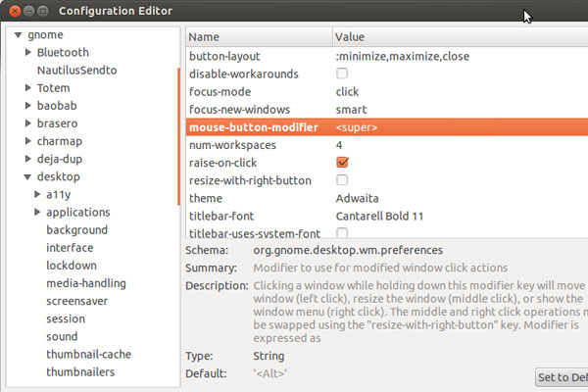Expand the Totem tree node
Image resolution: width=588 pixels, height=392 pixels.
pos(28,88)
